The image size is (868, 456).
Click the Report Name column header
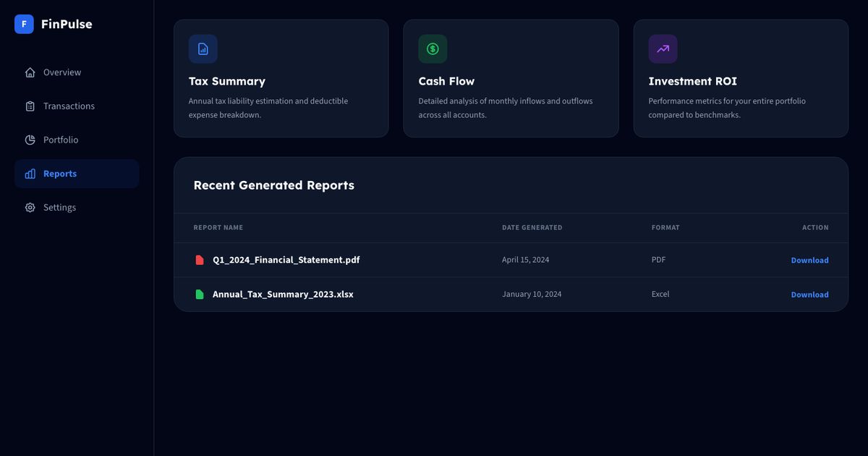(218, 227)
